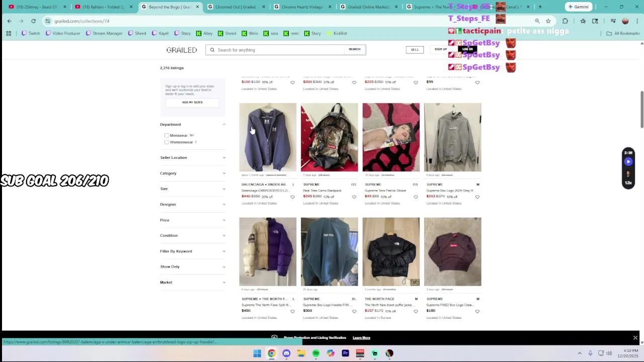644x362 pixels.
Task: Open the Twitch bookmark
Action: 31,33
